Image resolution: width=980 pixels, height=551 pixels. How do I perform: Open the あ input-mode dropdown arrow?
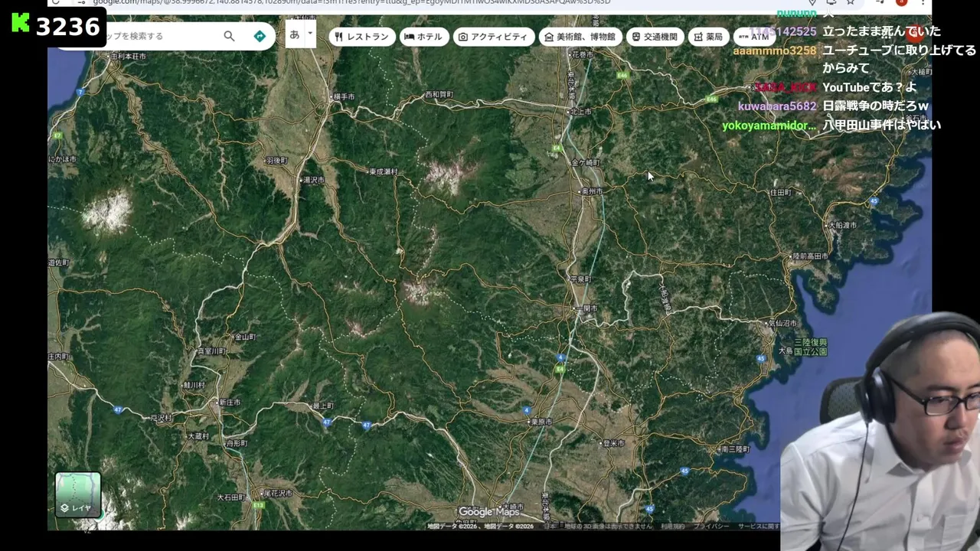(310, 33)
